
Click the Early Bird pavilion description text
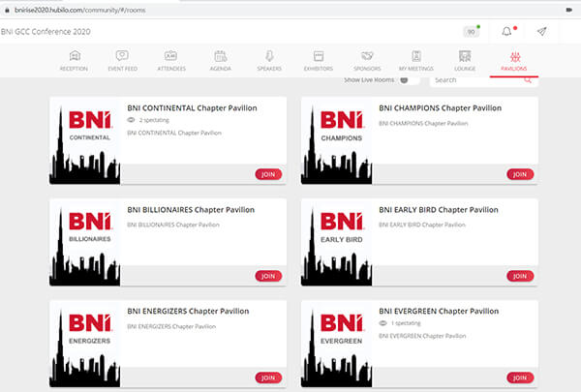point(422,225)
